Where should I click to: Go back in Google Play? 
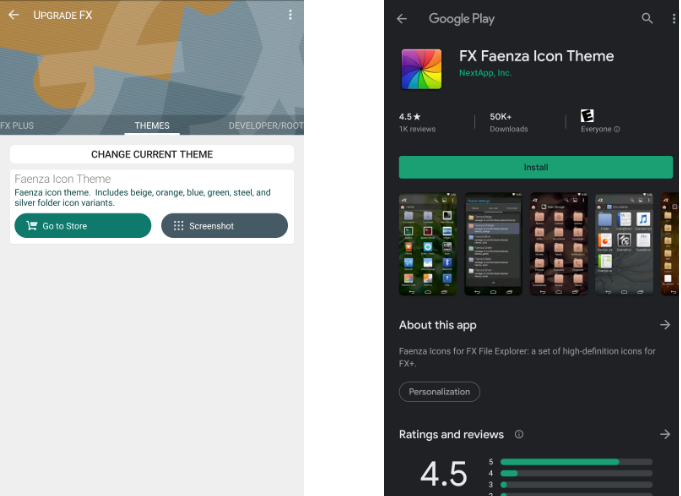pos(402,19)
